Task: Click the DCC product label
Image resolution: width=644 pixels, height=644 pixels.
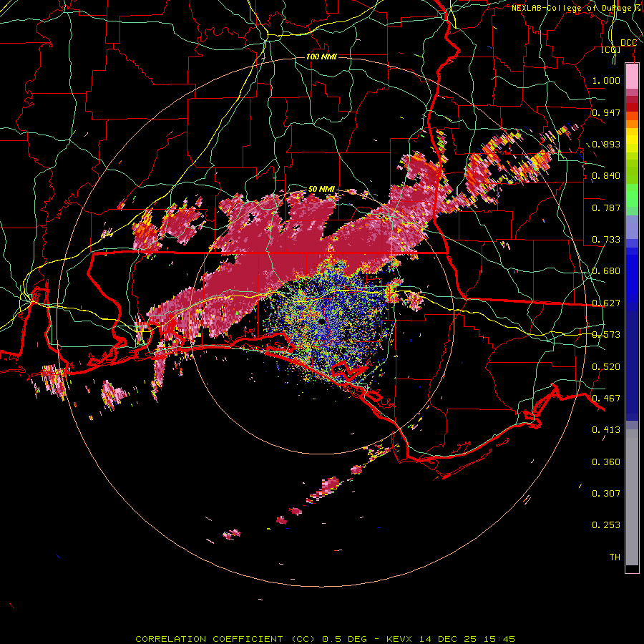Action: 628,43
